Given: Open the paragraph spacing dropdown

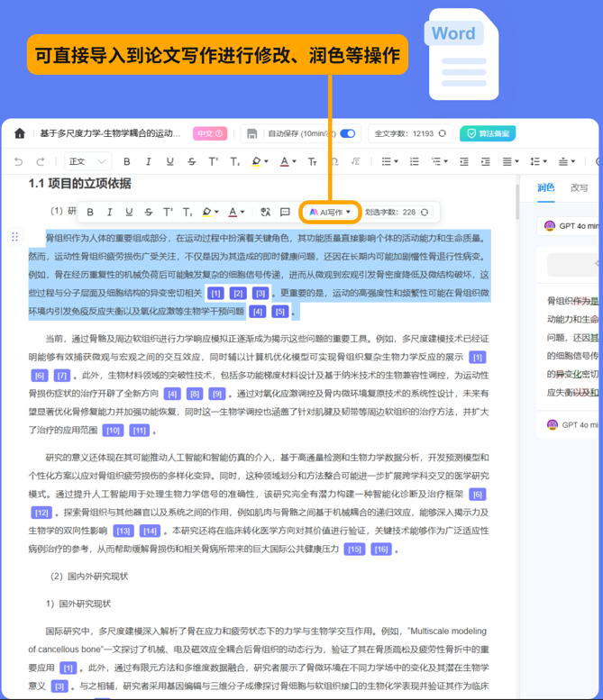Looking at the screenshot, I should click(567, 161).
